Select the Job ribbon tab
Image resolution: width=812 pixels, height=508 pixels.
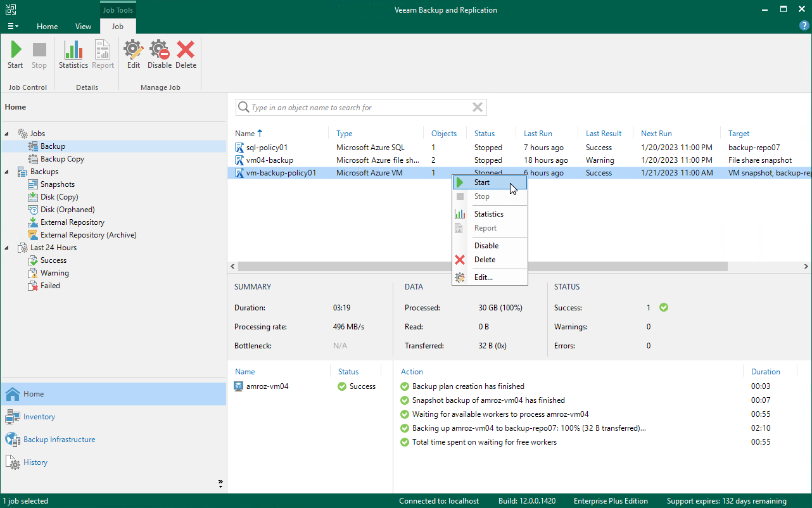118,27
